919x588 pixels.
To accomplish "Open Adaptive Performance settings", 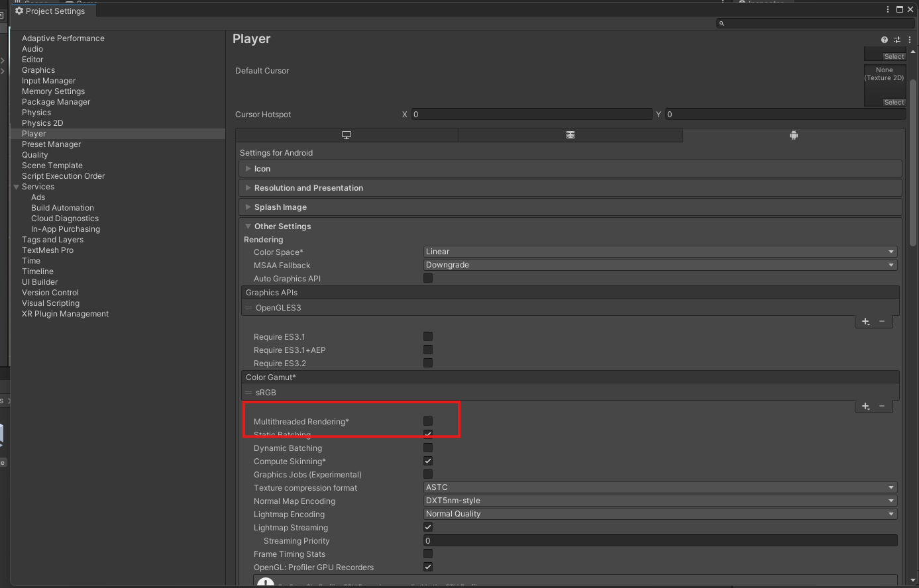I will [63, 38].
